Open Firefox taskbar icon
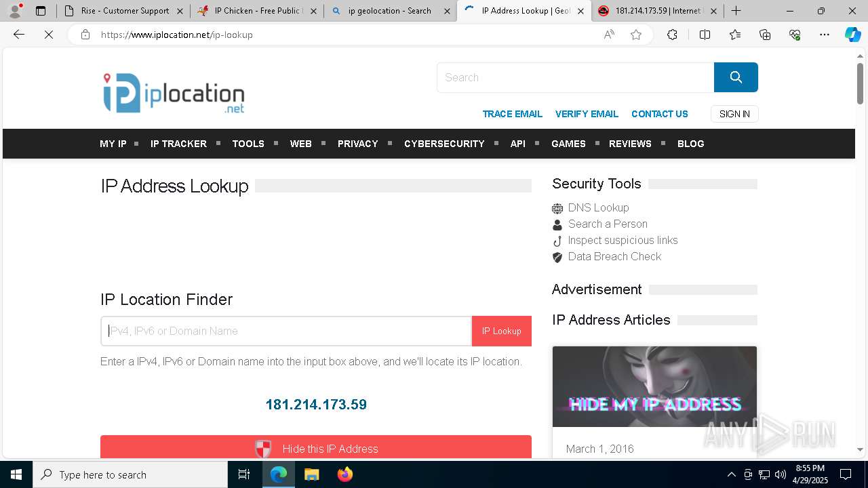Viewport: 868px width, 488px height. 345,474
